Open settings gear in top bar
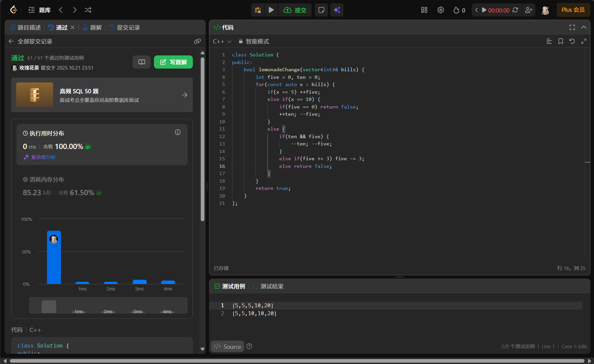The height and width of the screenshot is (364, 594). [x=441, y=10]
